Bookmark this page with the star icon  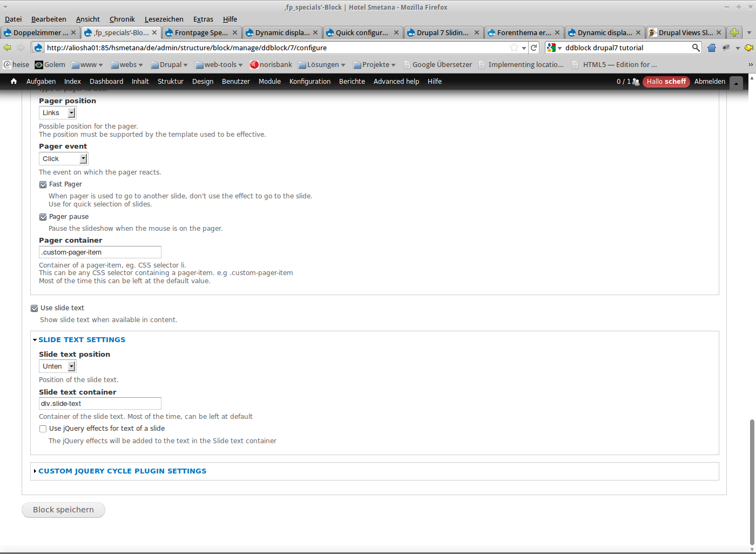(514, 48)
